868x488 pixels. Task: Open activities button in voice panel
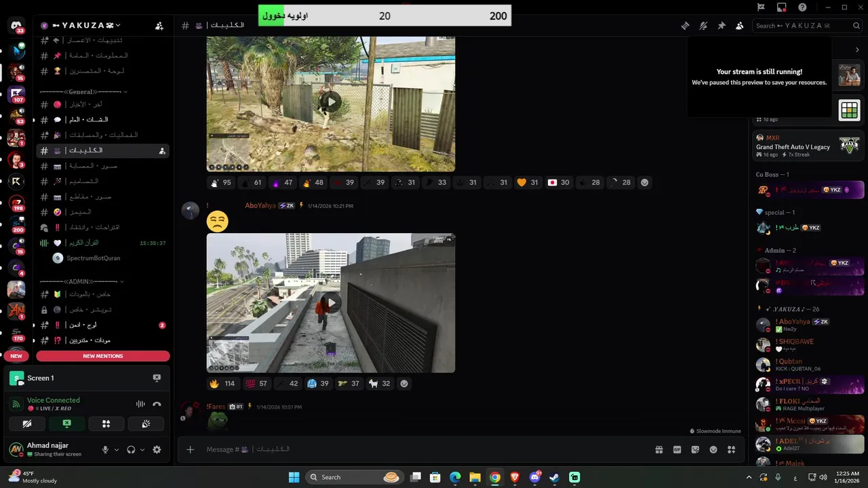pyautogui.click(x=106, y=424)
